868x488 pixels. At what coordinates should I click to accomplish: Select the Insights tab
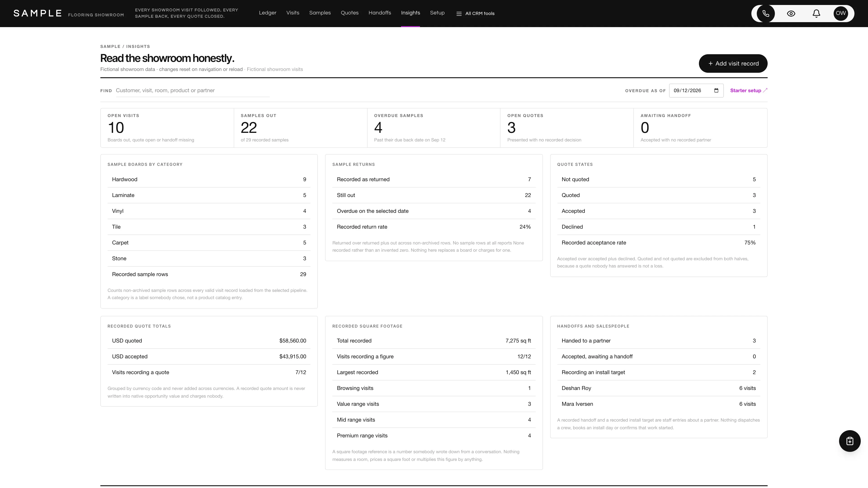410,13
